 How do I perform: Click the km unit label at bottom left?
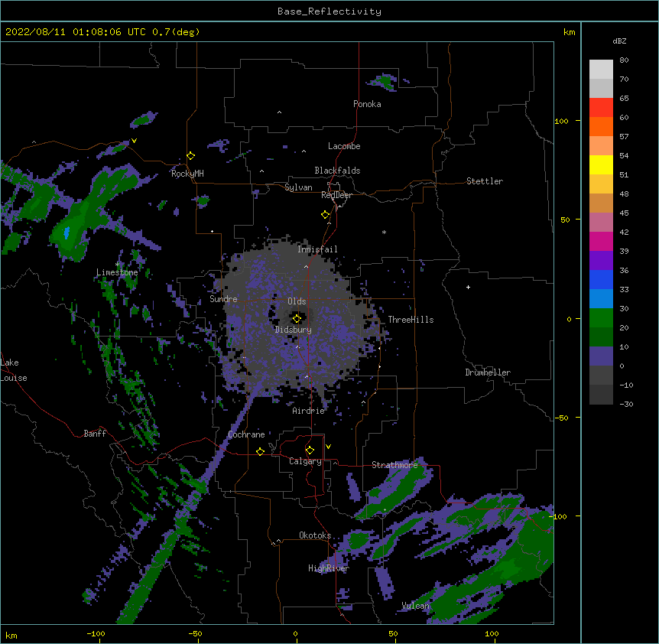11,635
